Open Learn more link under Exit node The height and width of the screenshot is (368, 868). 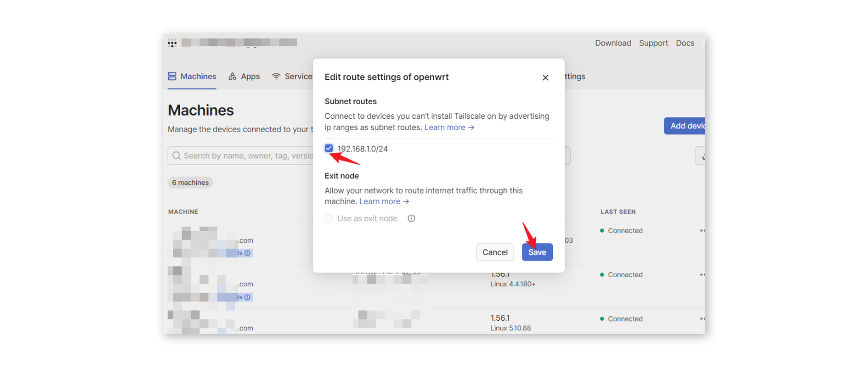384,201
